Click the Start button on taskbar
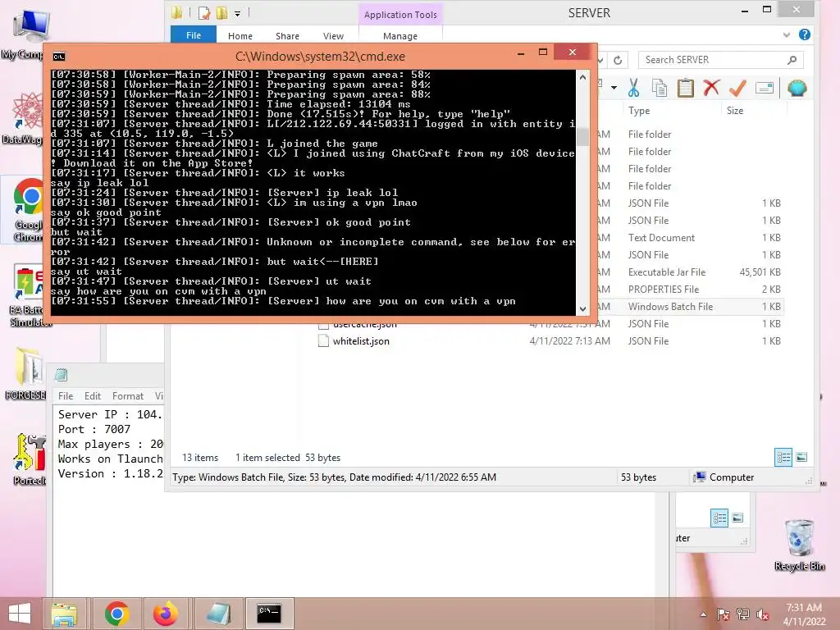 click(x=20, y=614)
